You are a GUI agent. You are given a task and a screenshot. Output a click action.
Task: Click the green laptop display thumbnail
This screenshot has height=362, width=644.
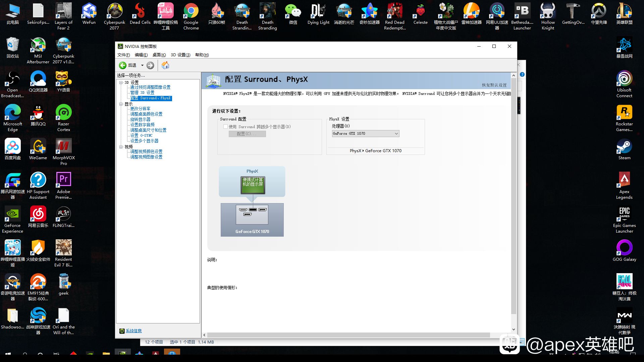[x=253, y=185]
